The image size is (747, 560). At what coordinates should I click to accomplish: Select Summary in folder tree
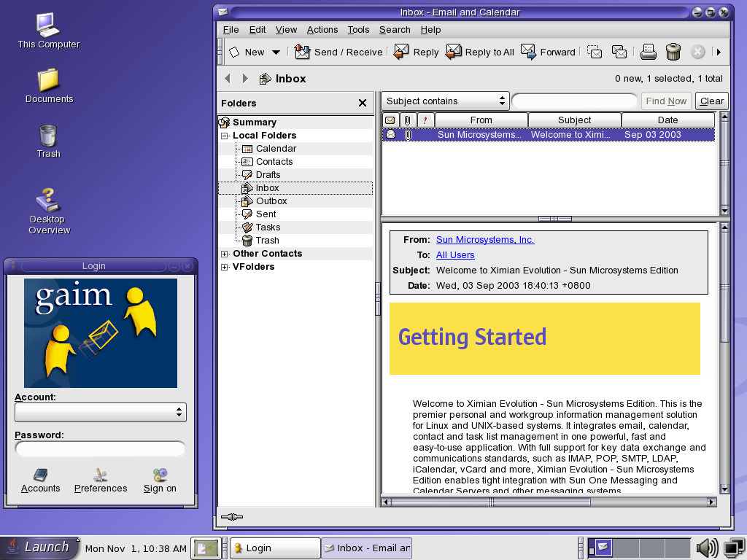(255, 122)
